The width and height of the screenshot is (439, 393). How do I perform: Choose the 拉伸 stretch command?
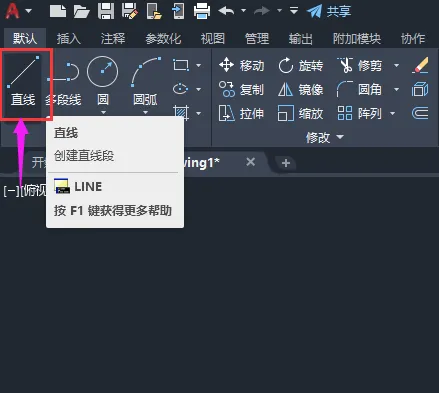(x=242, y=114)
